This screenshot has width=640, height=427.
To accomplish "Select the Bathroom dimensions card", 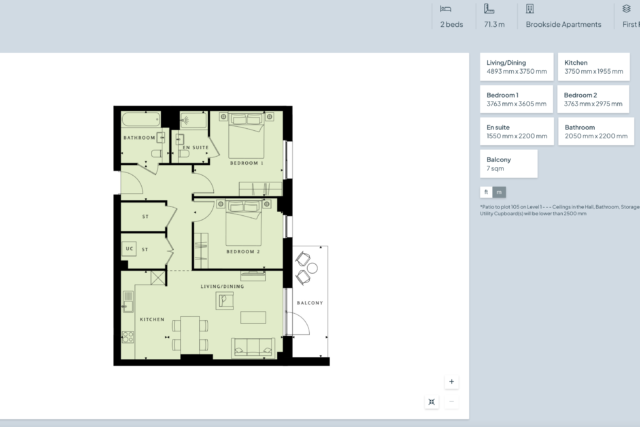I will pyautogui.click(x=594, y=131).
